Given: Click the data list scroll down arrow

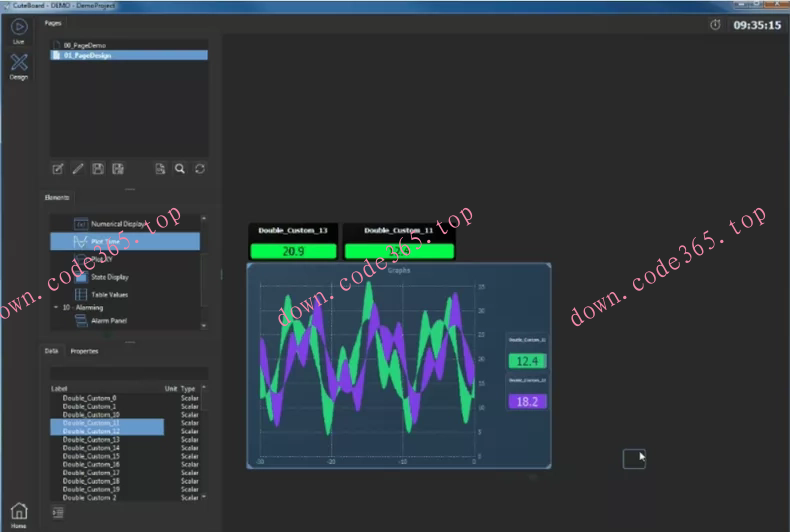Looking at the screenshot, I should pyautogui.click(x=204, y=497).
